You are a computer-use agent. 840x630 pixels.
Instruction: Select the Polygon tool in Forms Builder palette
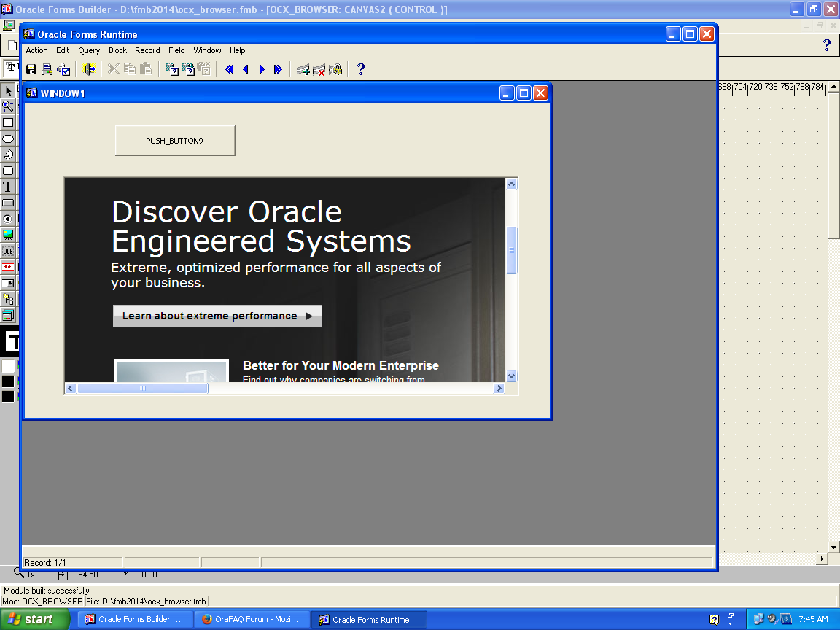pyautogui.click(x=8, y=155)
